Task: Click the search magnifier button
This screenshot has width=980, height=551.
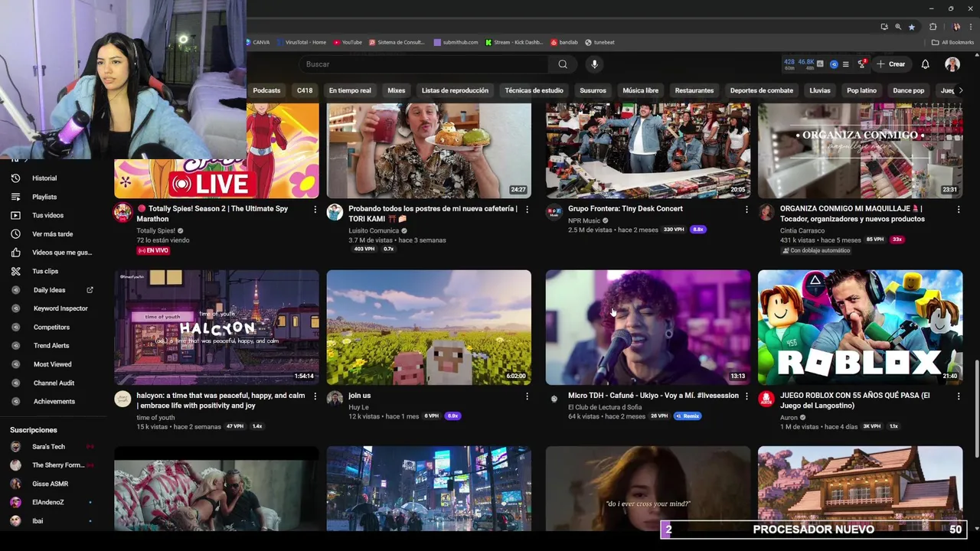Action: [563, 64]
